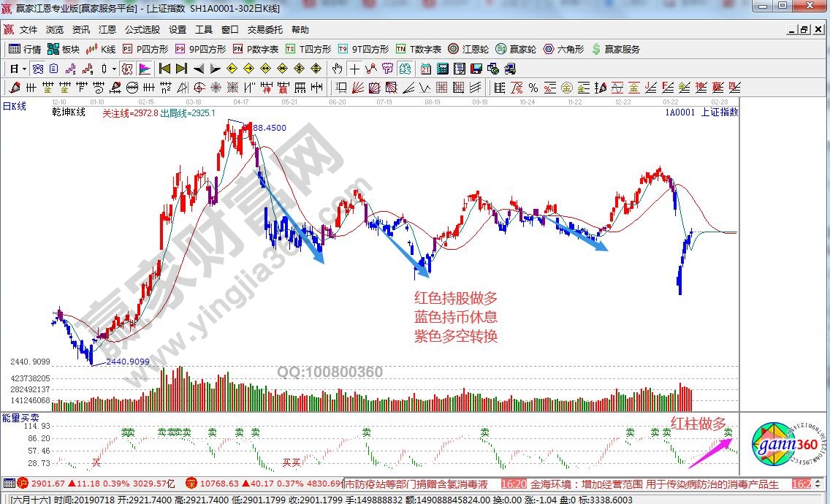This screenshot has height=504, width=830.
Task: Expand the candlestick style dropdown arrow
Action: coord(114,69)
